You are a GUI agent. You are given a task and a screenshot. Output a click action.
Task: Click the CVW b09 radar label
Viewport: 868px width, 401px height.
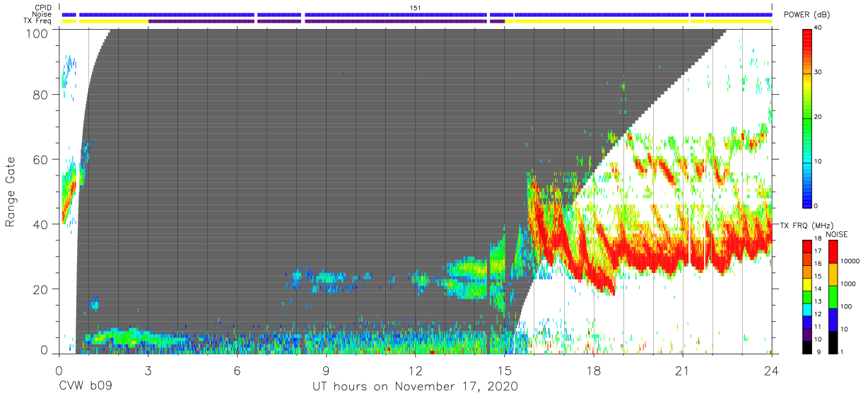tap(85, 387)
